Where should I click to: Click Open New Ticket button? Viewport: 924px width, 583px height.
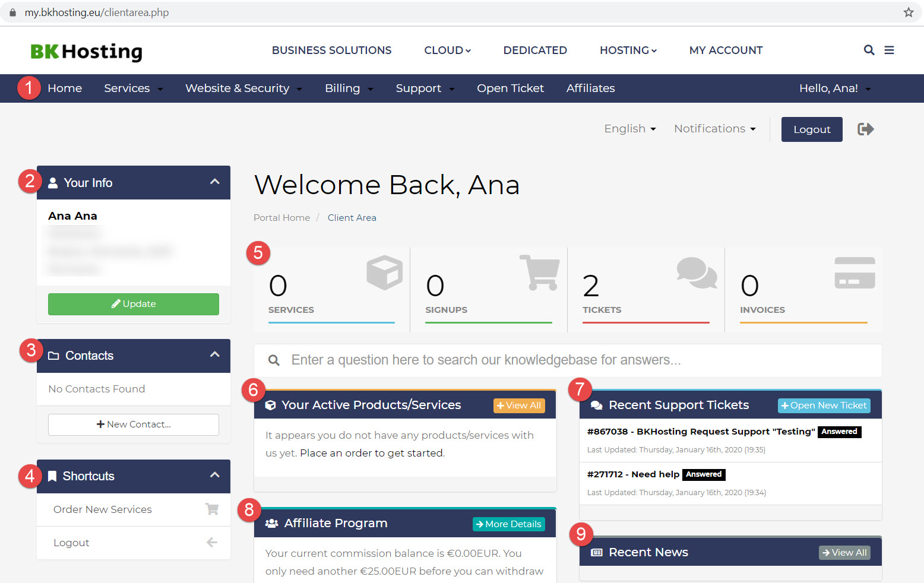[824, 405]
